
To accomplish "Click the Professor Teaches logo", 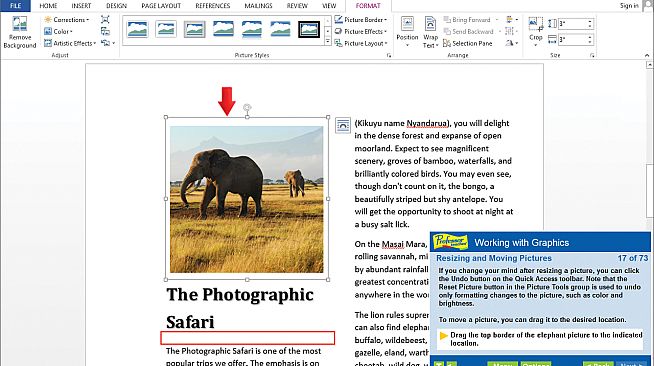I will point(450,242).
